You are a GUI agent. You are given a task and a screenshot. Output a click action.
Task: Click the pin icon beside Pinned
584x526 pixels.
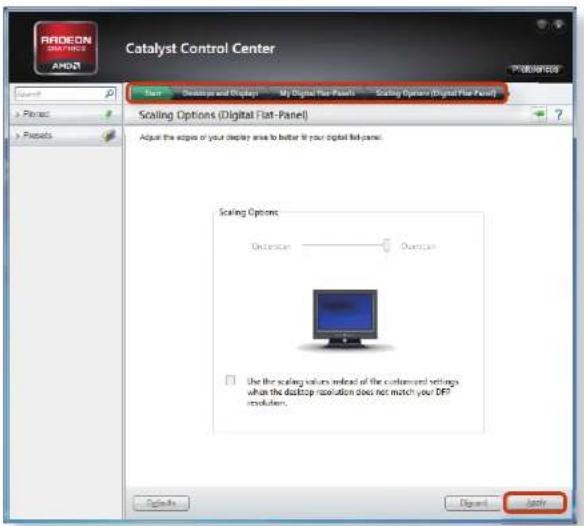tap(108, 114)
